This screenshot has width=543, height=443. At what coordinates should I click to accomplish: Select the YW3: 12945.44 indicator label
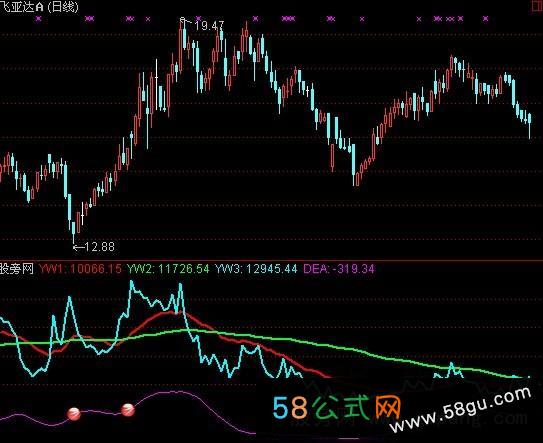click(256, 269)
